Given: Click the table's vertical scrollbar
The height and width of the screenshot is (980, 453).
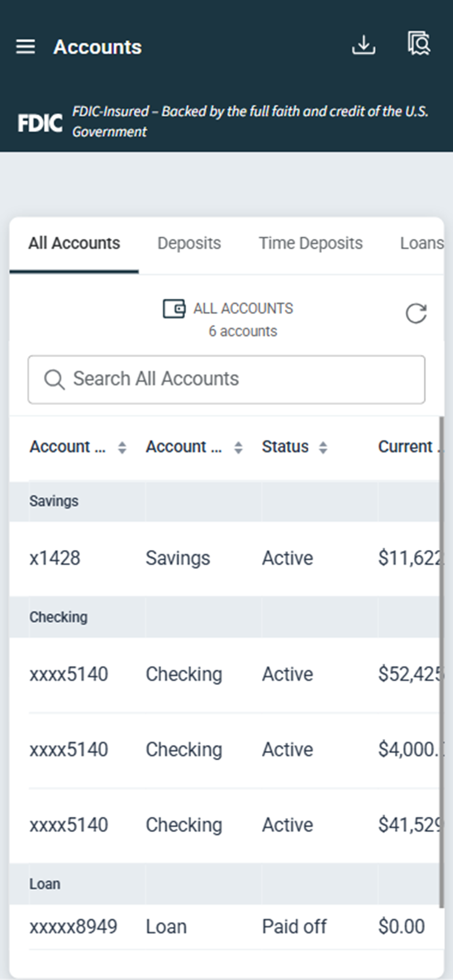Looking at the screenshot, I should point(442,662).
